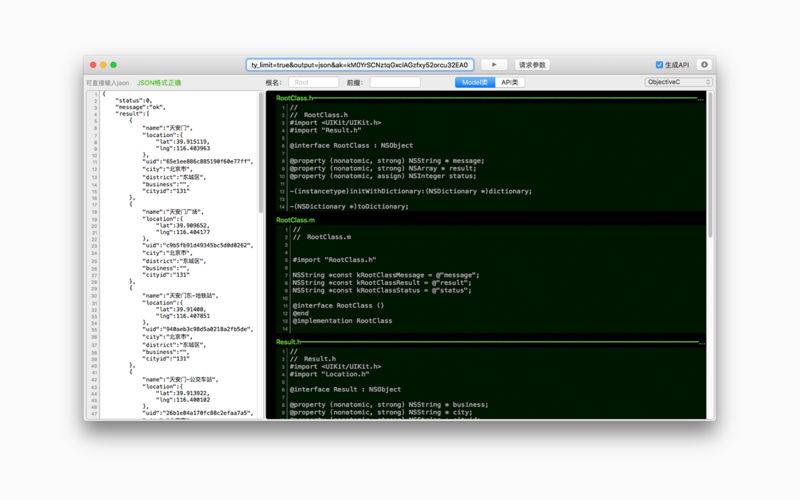Image resolution: width=800 pixels, height=500 pixels.
Task: Switch to the Model类 tab
Action: [x=475, y=82]
